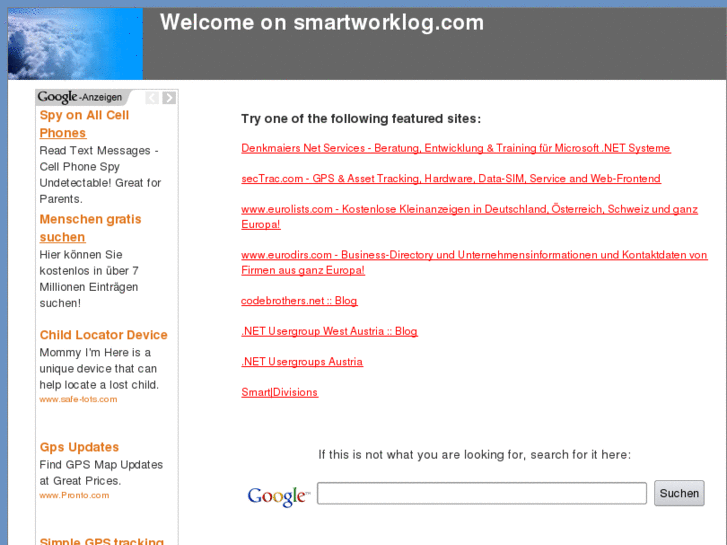Open the Simple GPS tracking ad
Image resolution: width=727 pixels, height=545 pixels.
(x=102, y=540)
